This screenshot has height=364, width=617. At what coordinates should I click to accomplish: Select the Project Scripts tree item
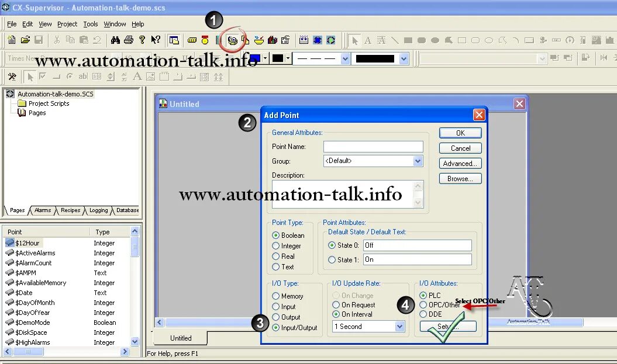49,103
